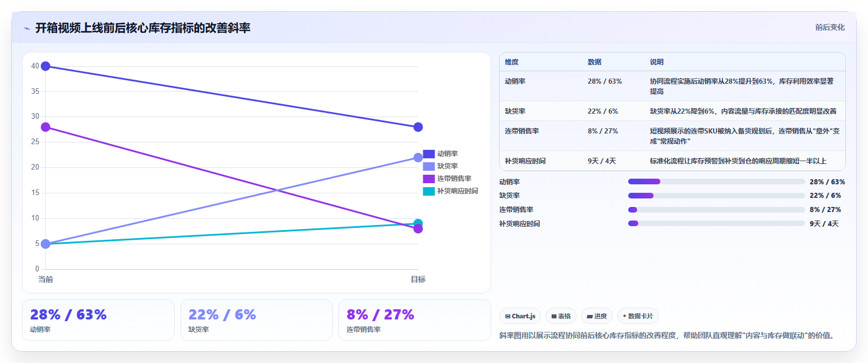Toggle the 补货响应时间 legend entry

click(450, 191)
